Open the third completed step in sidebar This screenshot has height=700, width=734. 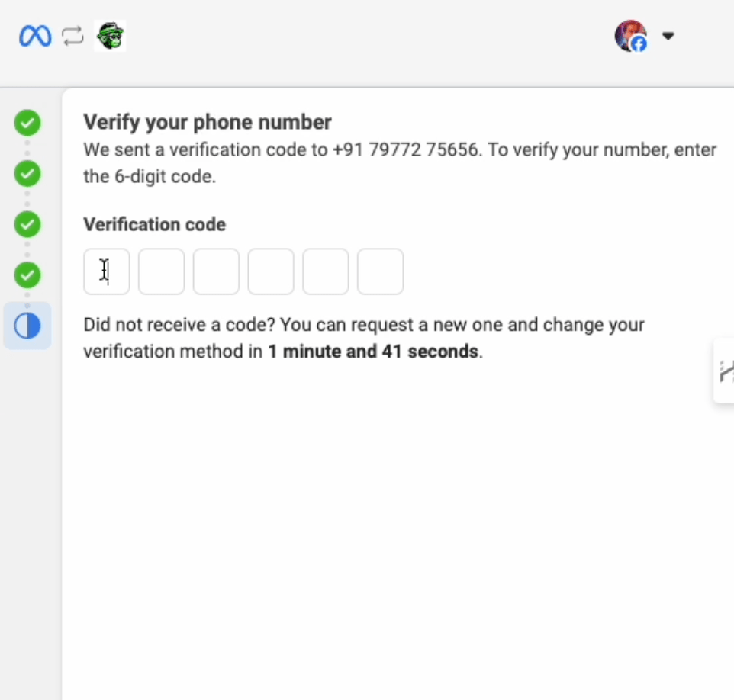point(27,224)
